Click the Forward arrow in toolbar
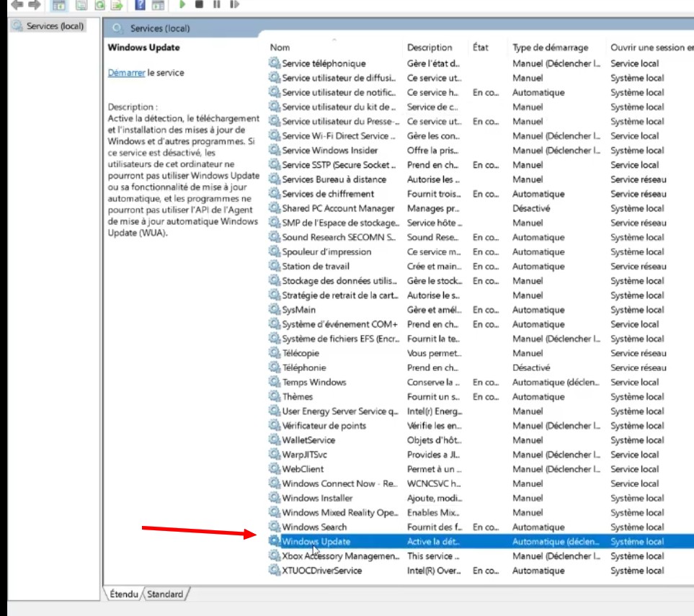694x616 pixels. click(x=34, y=4)
